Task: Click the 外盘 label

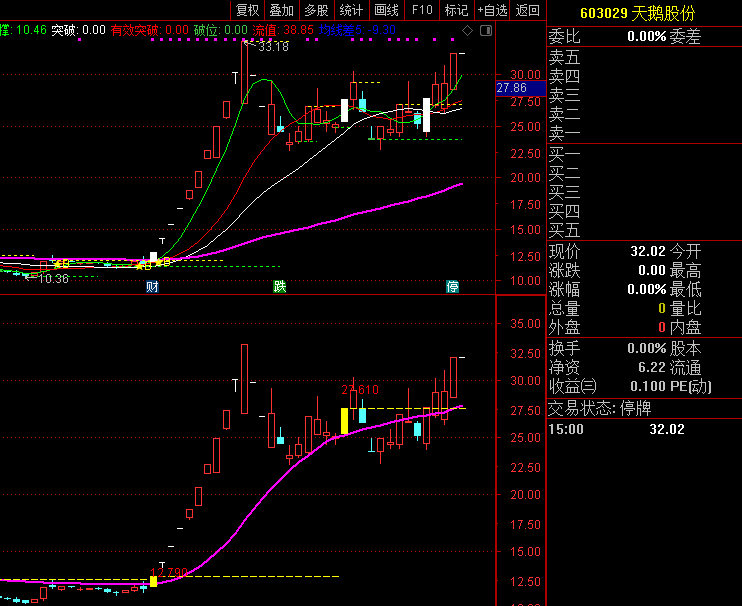Action: tap(564, 327)
